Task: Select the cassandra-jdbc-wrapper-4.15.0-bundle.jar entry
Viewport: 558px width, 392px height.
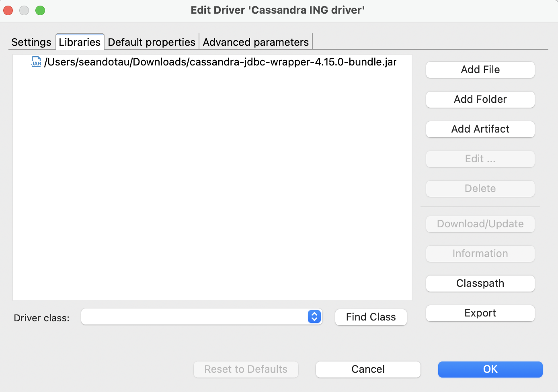Action: (220, 62)
